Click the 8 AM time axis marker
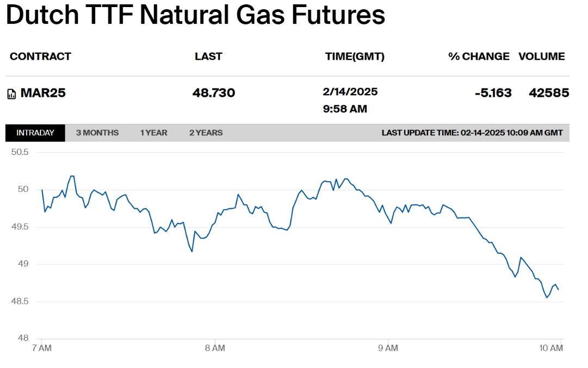The width and height of the screenshot is (588, 368). (x=215, y=348)
